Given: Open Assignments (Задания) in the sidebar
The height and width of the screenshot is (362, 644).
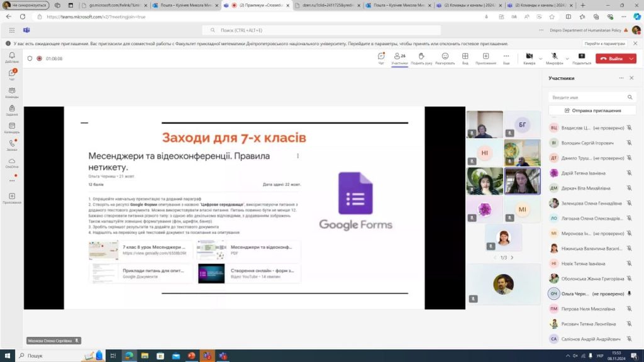Looking at the screenshot, I should [x=11, y=109].
